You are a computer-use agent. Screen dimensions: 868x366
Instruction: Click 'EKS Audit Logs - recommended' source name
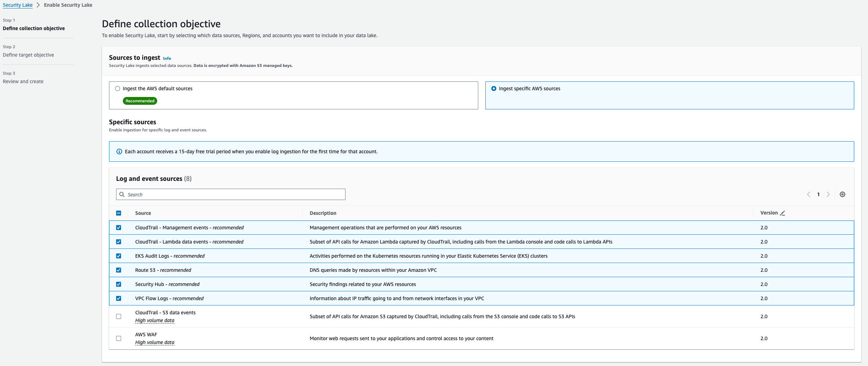170,256
